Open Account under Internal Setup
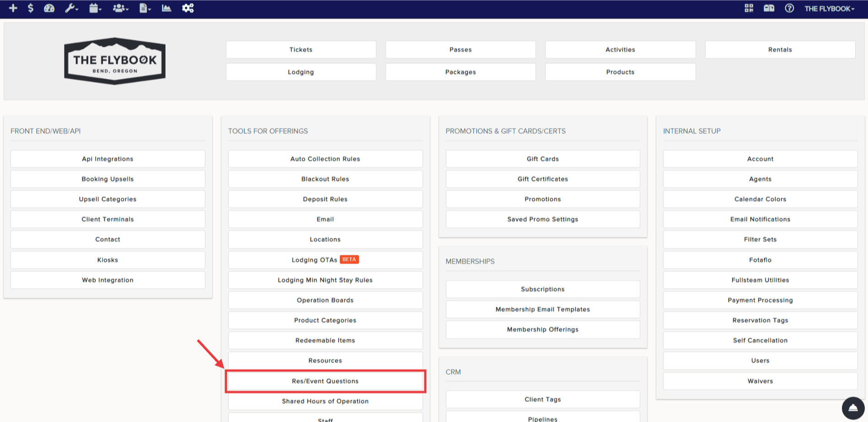 pos(761,159)
